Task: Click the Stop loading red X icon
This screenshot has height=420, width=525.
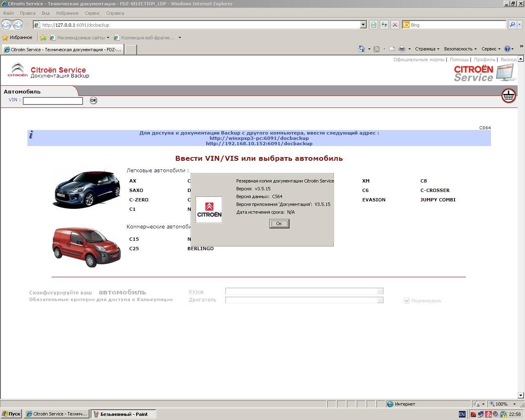Action: tap(395, 25)
